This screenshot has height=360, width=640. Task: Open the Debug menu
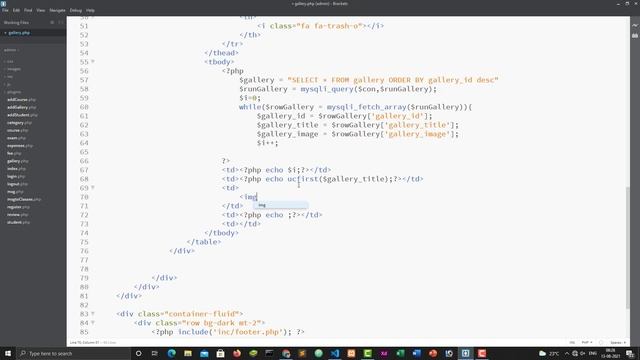pyautogui.click(x=76, y=10)
